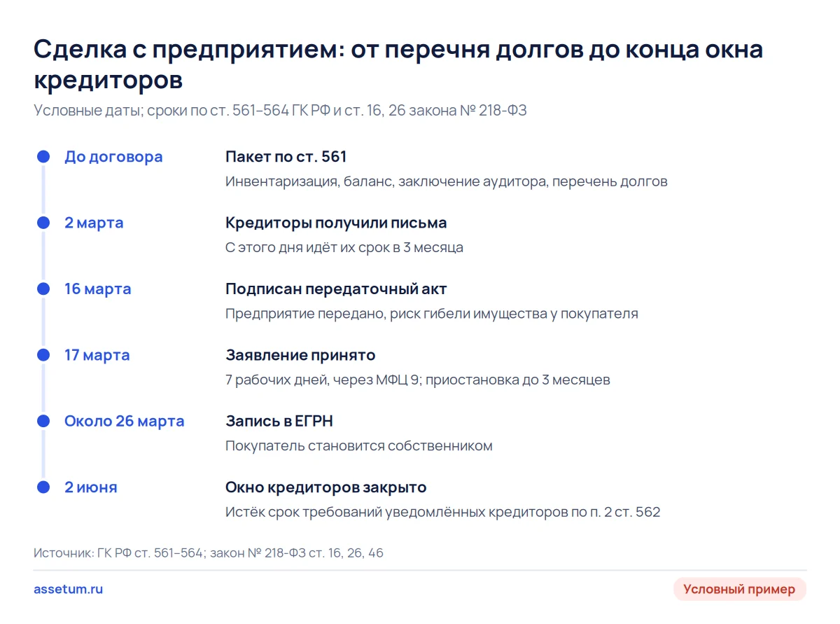Image resolution: width=840 pixels, height=624 pixels.
Task: Click the subtitle starting «Условные даты»
Action: (x=280, y=111)
